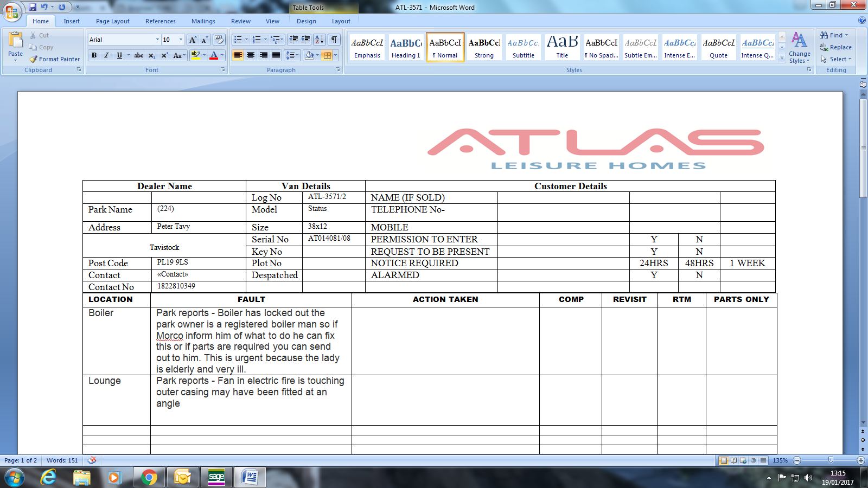Toggle italic formatting
This screenshot has width=868, height=488.
coord(106,55)
